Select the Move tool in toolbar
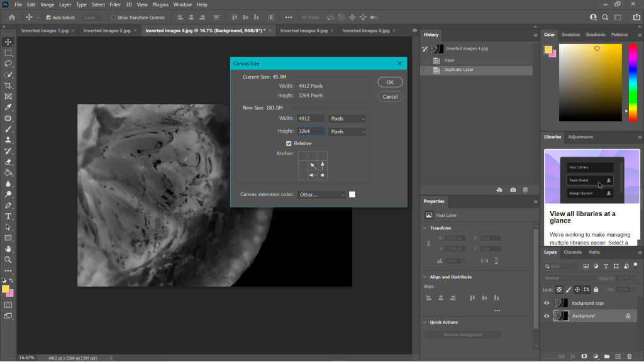Screen dimensions: 644x362 click(x=8, y=41)
